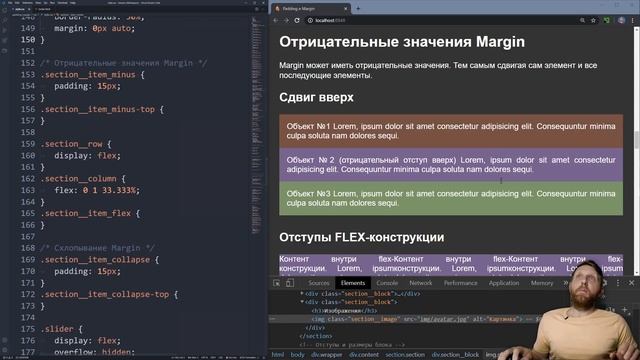Screen dimensions: 640x360
Task: Click line number 159 in editor gutter
Action: pos(28,144)
